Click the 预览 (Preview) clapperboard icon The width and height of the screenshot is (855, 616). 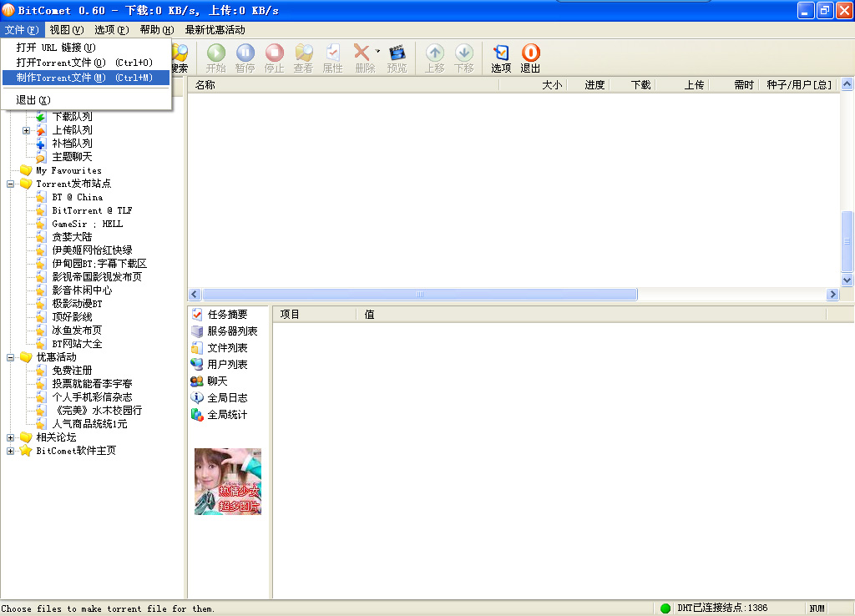pyautogui.click(x=397, y=53)
